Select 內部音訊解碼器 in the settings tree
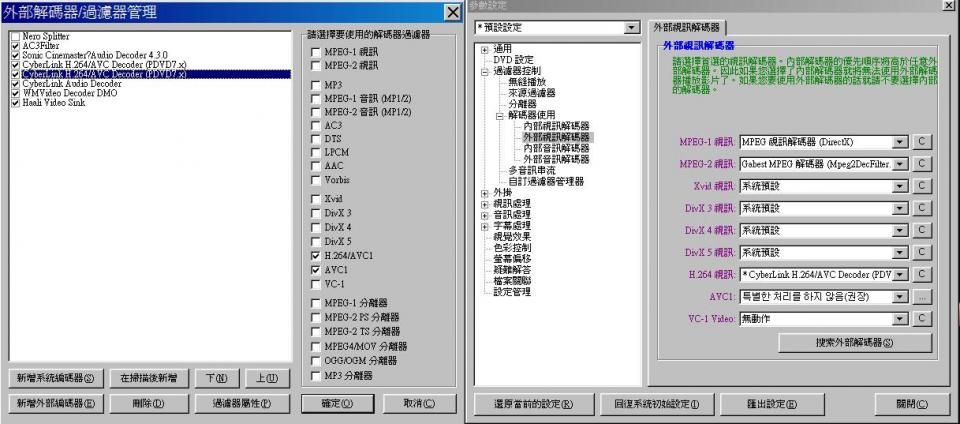The width and height of the screenshot is (960, 424). (556, 148)
